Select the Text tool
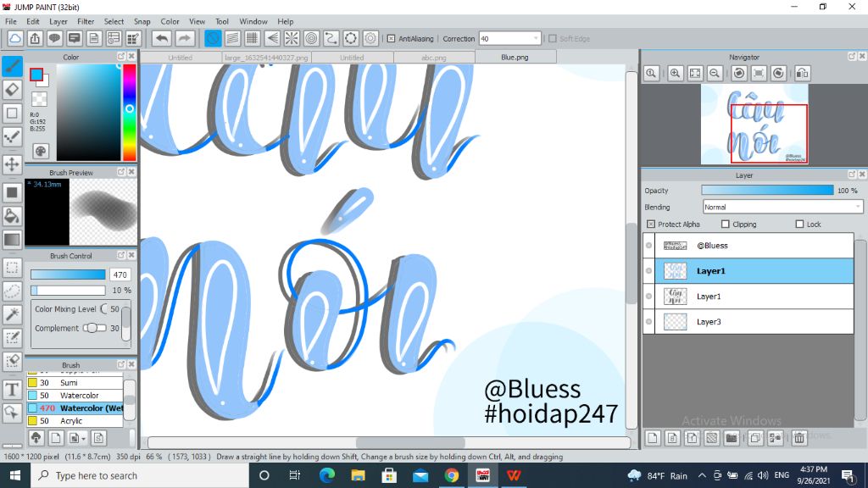868x488 pixels. 12,390
